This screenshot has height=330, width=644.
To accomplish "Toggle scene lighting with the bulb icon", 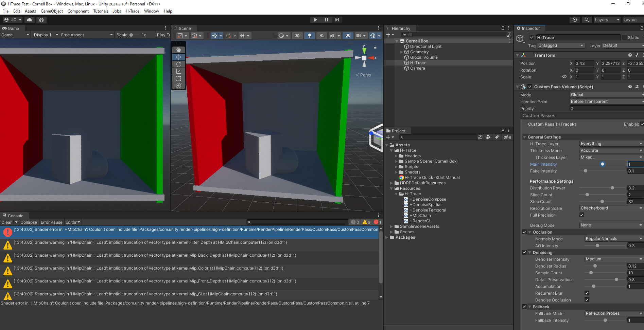I will [310, 35].
